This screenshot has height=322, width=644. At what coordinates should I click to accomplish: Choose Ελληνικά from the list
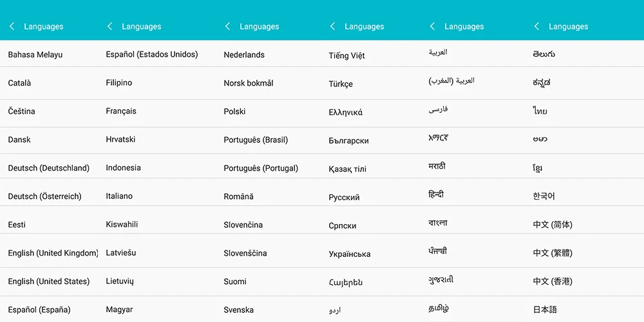click(x=346, y=113)
